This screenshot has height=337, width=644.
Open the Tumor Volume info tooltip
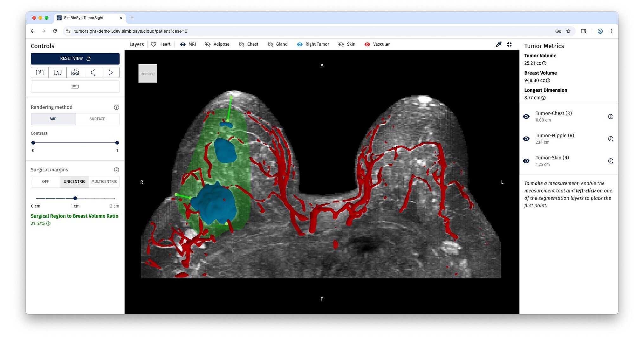tap(544, 63)
